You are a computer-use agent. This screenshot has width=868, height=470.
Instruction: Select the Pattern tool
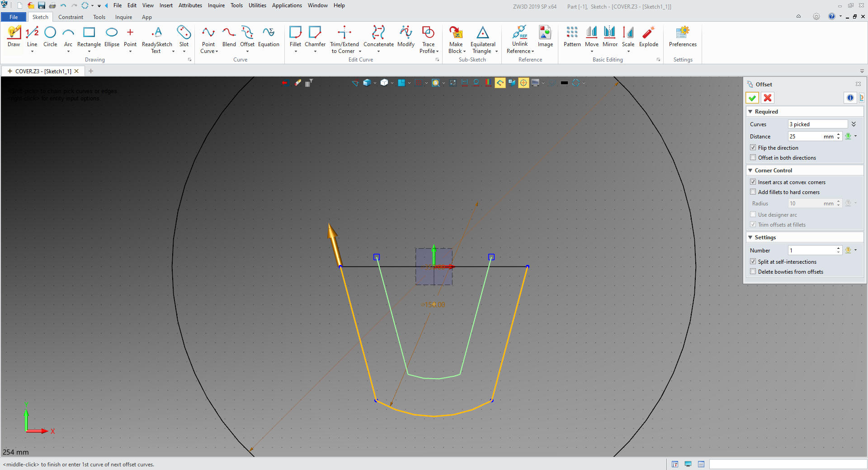[572, 37]
